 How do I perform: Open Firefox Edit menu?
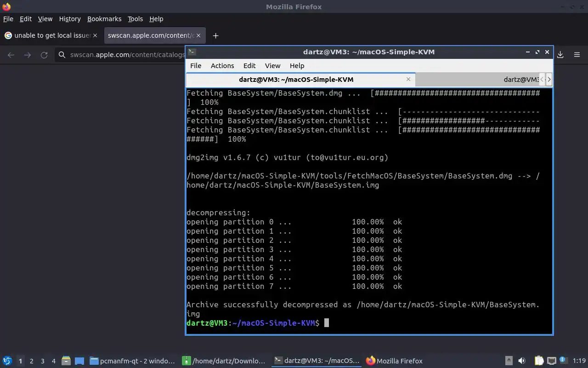26,19
